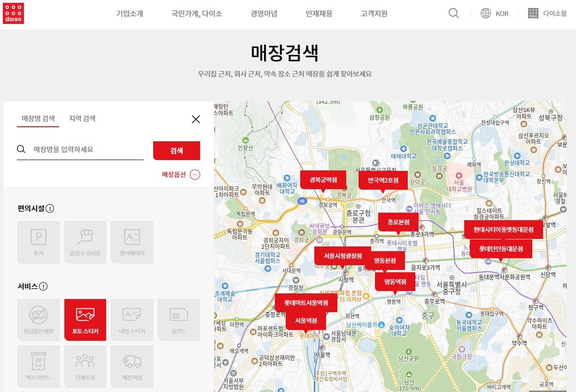Select the 택스리펀드 refund icon
The width and height of the screenshot is (576, 392).
tap(38, 367)
